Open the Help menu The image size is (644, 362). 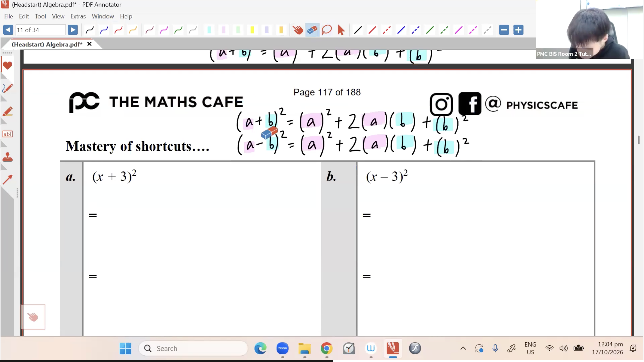click(126, 16)
